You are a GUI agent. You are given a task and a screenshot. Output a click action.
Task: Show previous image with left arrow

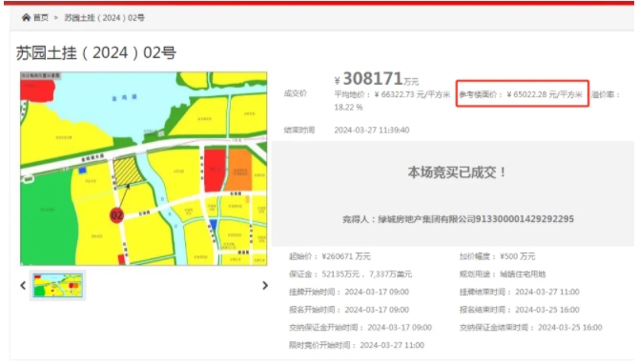coord(23,286)
